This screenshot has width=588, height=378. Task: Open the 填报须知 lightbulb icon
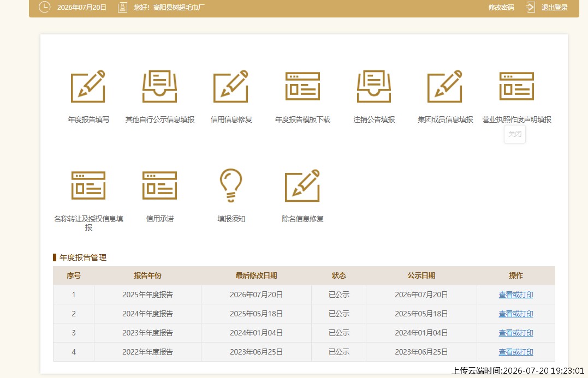(231, 185)
